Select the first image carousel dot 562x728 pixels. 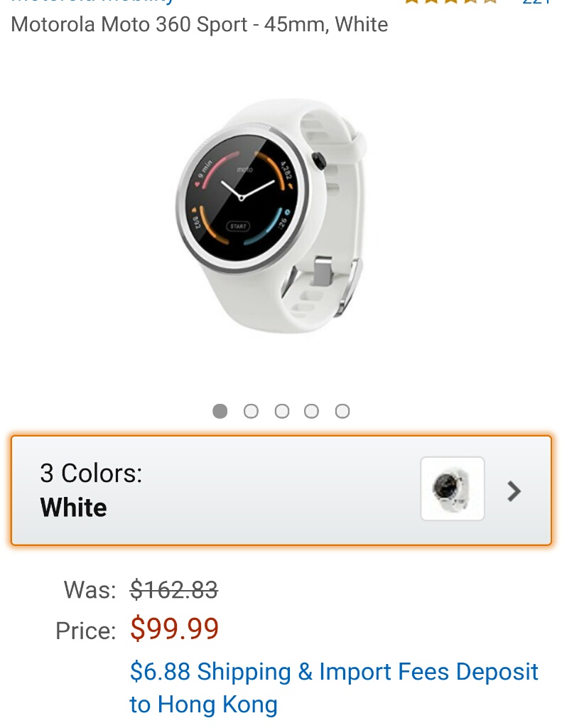pos(220,411)
